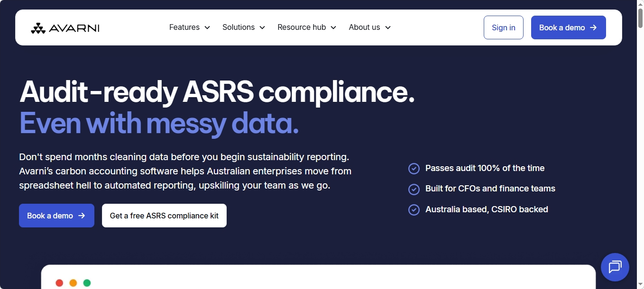
Task: Expand the Resource hub chevron
Action: click(333, 27)
